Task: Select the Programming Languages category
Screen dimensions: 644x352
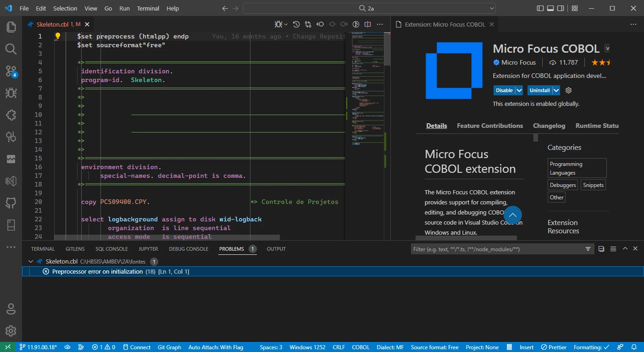Action: point(577,168)
